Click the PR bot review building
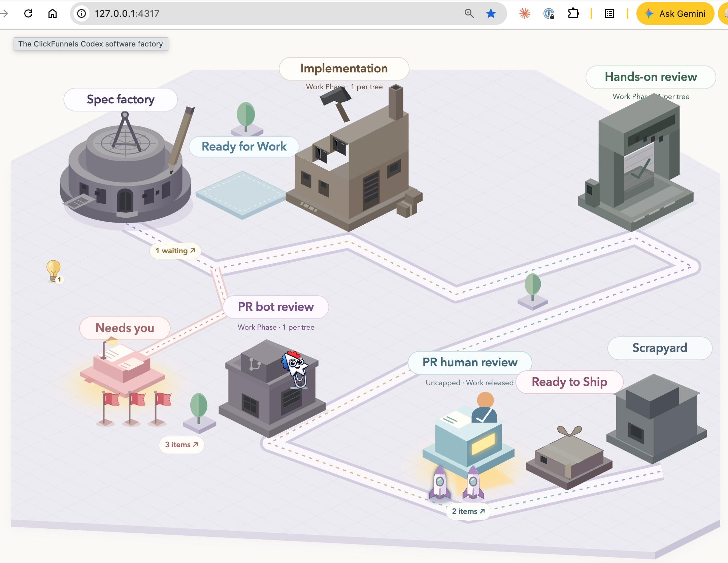 [x=271, y=389]
